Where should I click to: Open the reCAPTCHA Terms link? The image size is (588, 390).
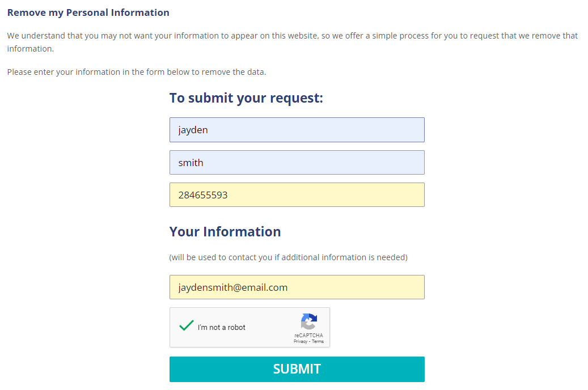pos(318,341)
